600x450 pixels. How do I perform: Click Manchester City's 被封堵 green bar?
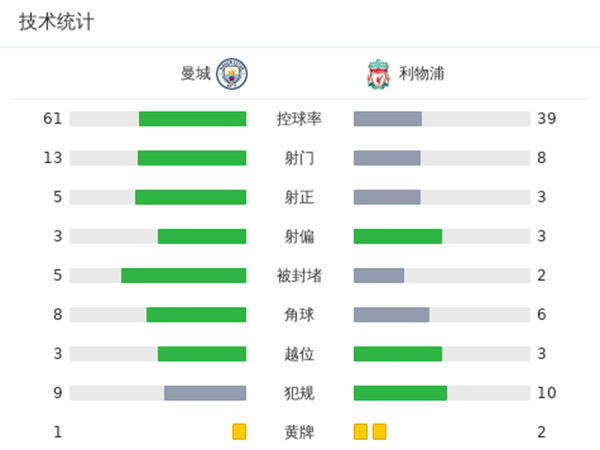point(184,275)
